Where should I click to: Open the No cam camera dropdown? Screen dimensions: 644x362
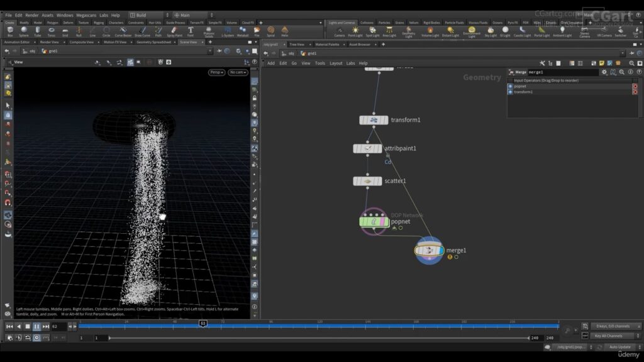[238, 72]
